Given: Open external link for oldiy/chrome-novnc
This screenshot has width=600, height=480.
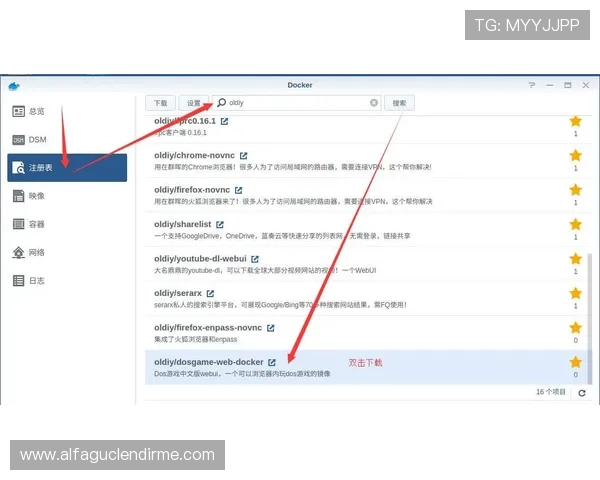Looking at the screenshot, I should tap(243, 155).
